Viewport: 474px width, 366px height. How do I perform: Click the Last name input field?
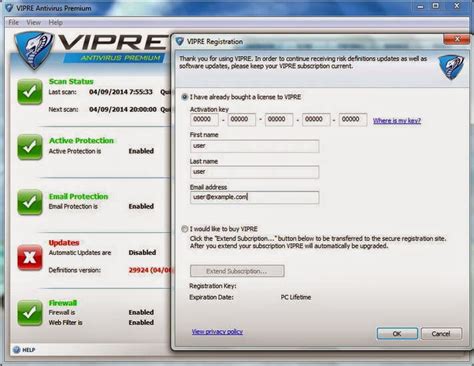coord(255,172)
